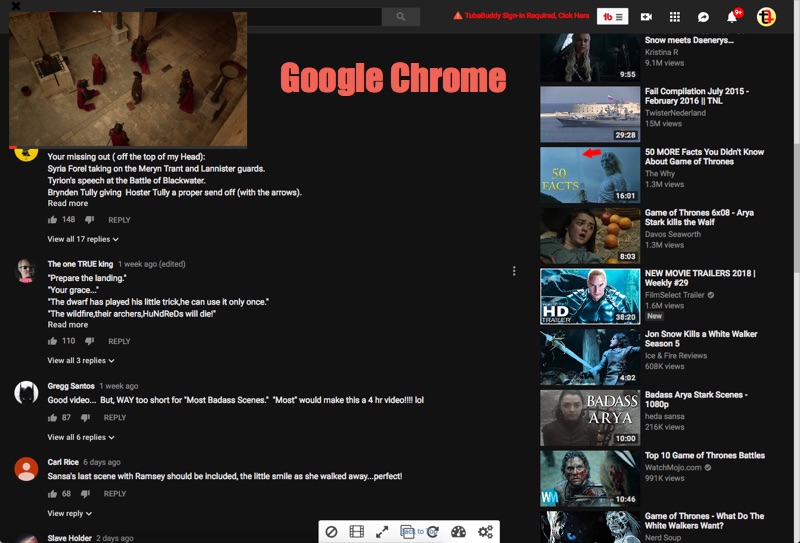
Task: Expand View all 17 replies
Action: (83, 239)
